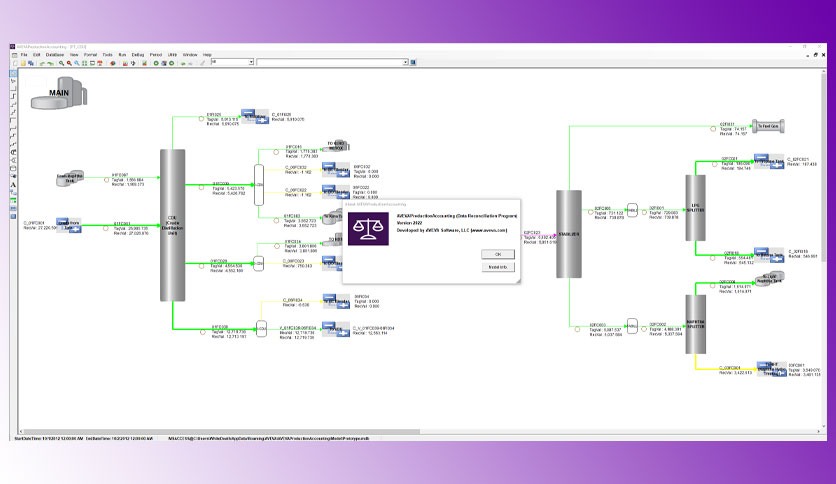Click the stream label 02FC023

click(532, 233)
